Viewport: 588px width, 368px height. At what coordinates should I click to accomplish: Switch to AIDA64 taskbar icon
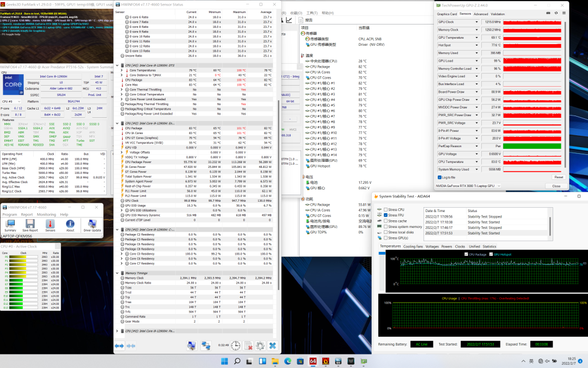click(313, 361)
